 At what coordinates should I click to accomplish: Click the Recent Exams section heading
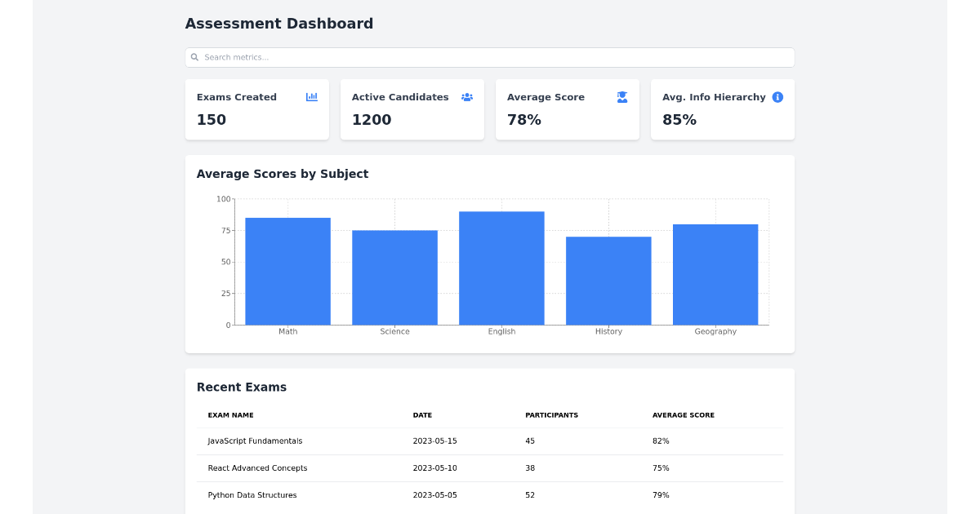click(x=242, y=387)
